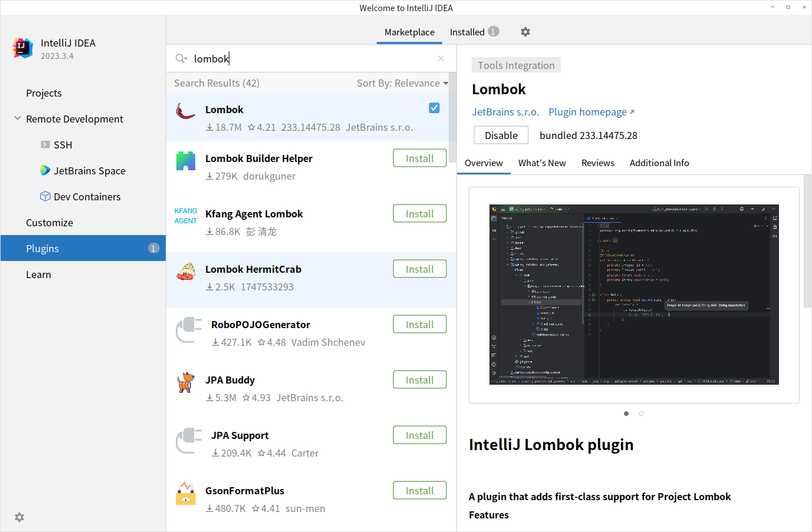Click the search magnifier icon
The image size is (812, 532).
[x=181, y=58]
